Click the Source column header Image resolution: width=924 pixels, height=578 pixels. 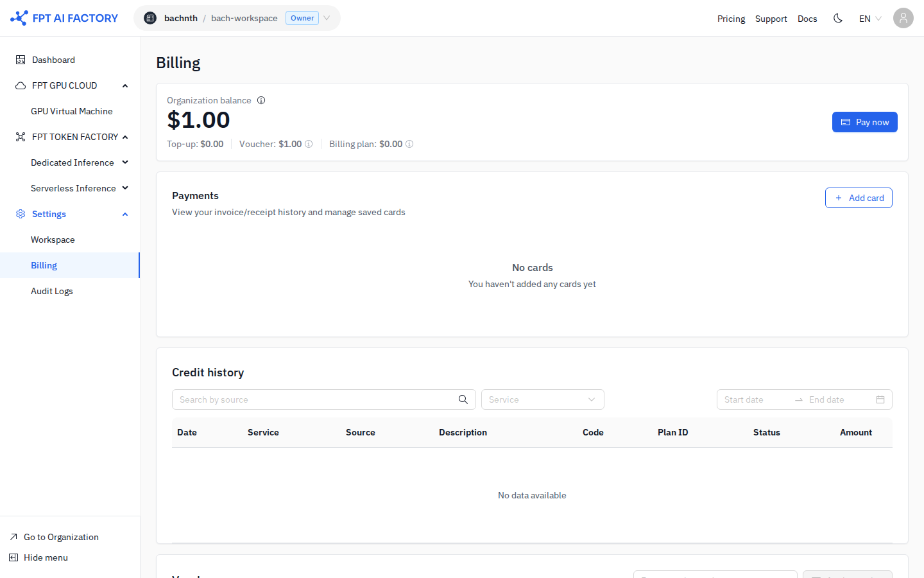point(361,432)
